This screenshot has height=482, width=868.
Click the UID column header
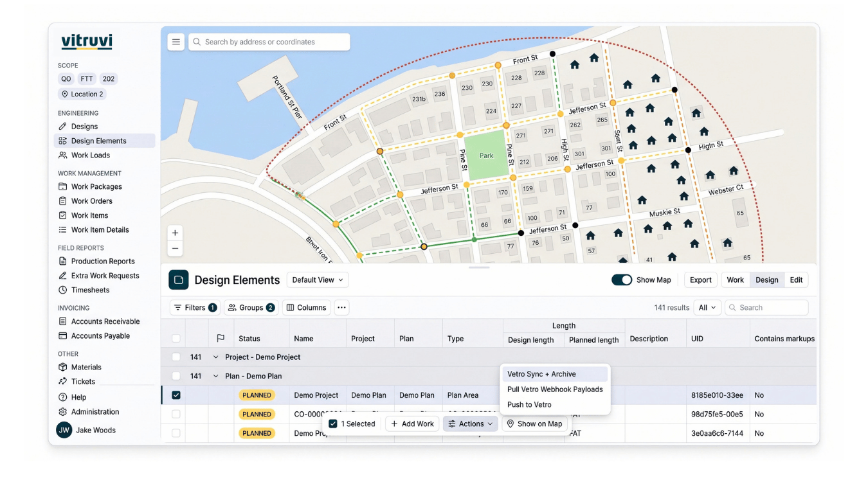click(697, 339)
